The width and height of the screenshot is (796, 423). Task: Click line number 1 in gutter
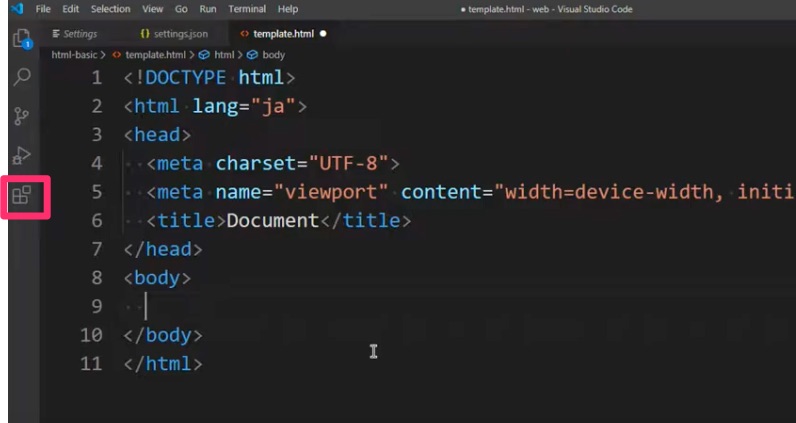click(x=96, y=78)
